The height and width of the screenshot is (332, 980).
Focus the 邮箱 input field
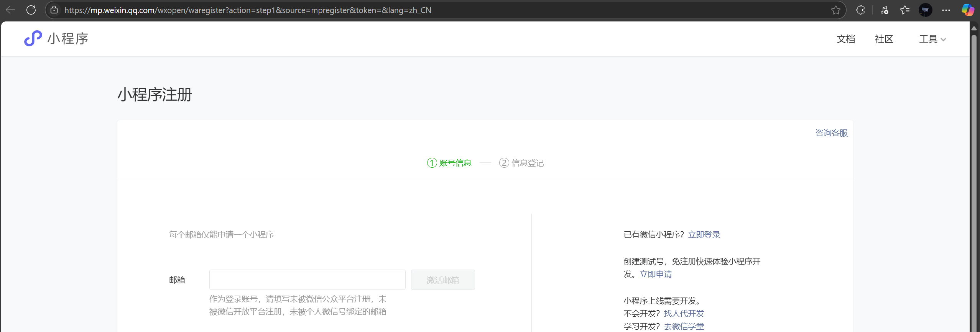[307, 280]
